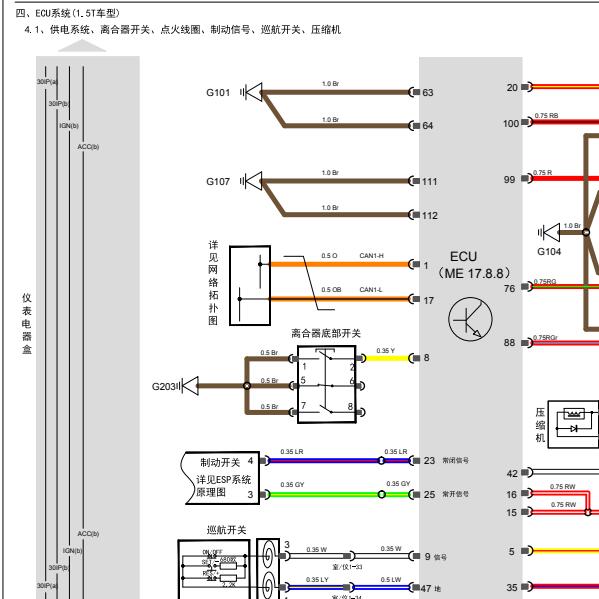Click the IGN(b) label below 30IP(b) at top
This screenshot has height=599, width=599.
pyautogui.click(x=69, y=126)
